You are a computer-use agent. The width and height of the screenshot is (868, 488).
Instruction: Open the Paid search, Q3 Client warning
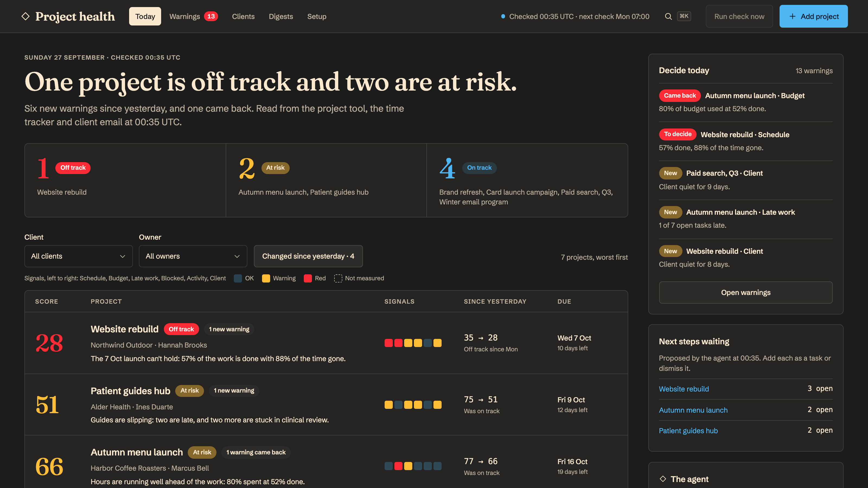[745, 180]
